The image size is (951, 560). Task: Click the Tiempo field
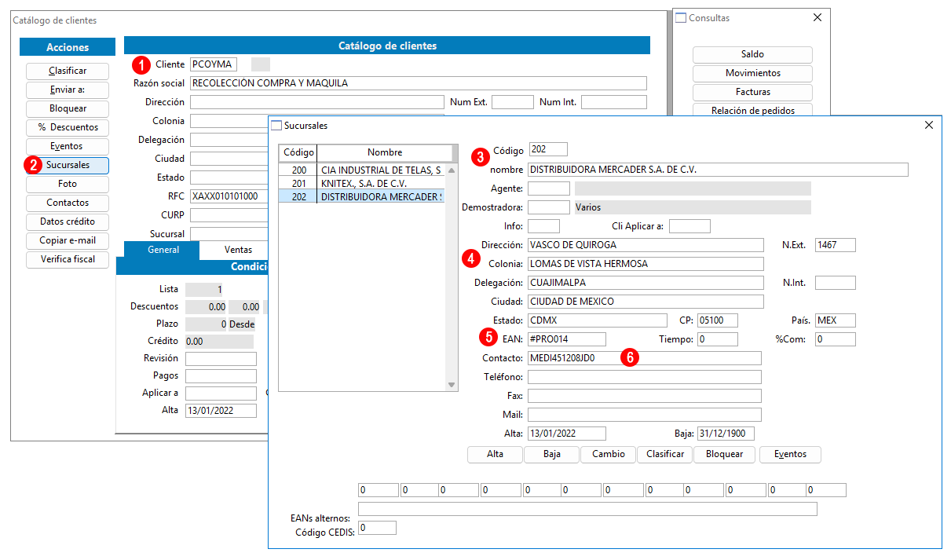(718, 339)
